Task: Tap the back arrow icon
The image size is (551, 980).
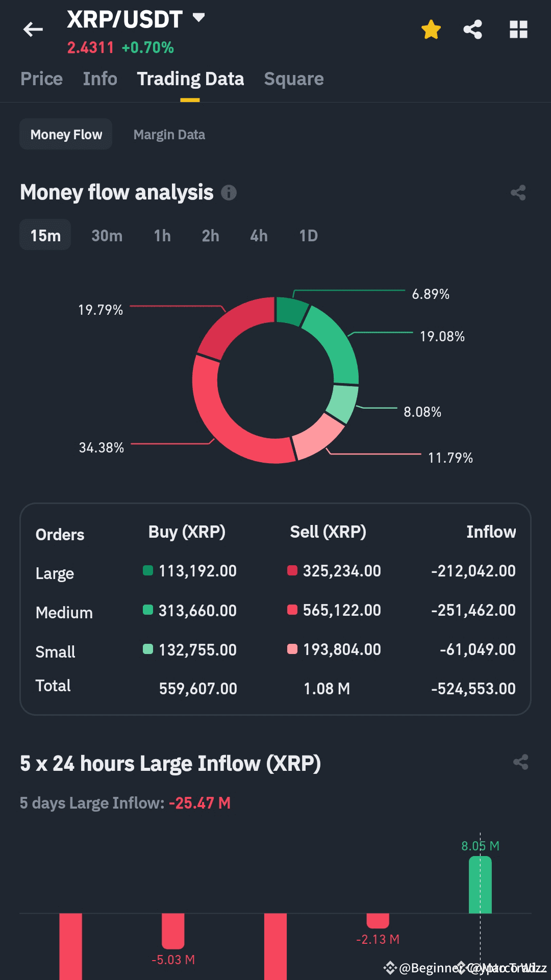Action: pyautogui.click(x=33, y=30)
